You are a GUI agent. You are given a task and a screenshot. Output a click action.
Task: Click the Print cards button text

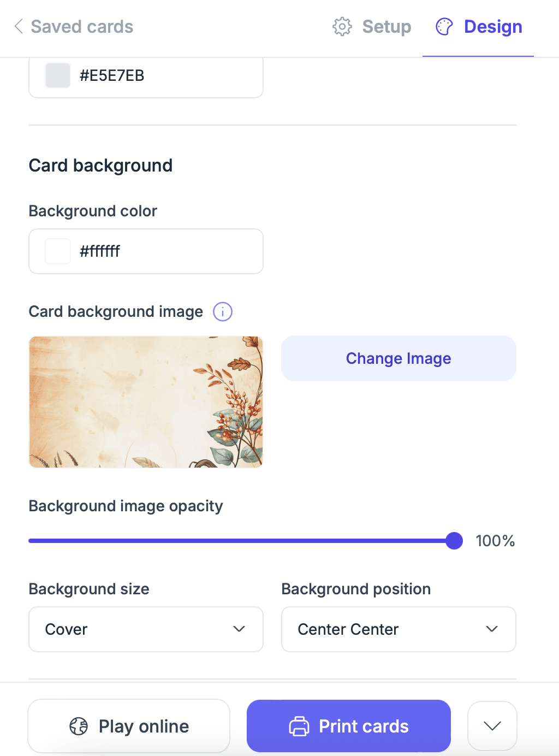pyautogui.click(x=364, y=726)
